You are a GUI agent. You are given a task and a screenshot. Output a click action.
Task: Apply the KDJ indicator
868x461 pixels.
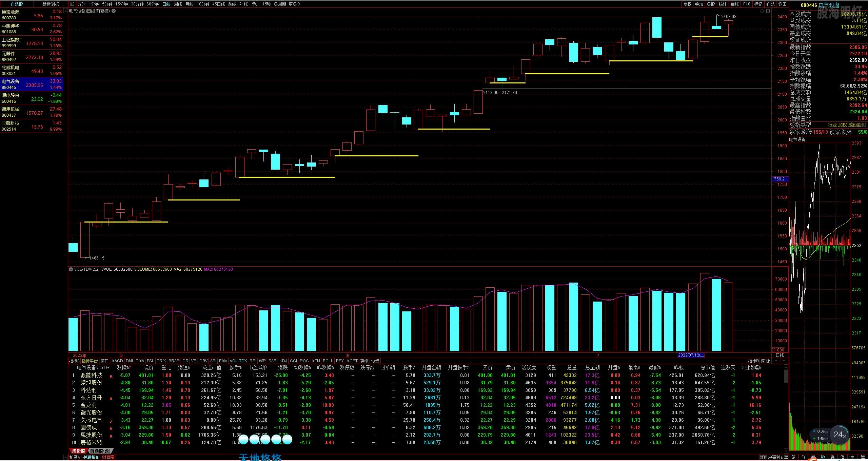pos(283,361)
